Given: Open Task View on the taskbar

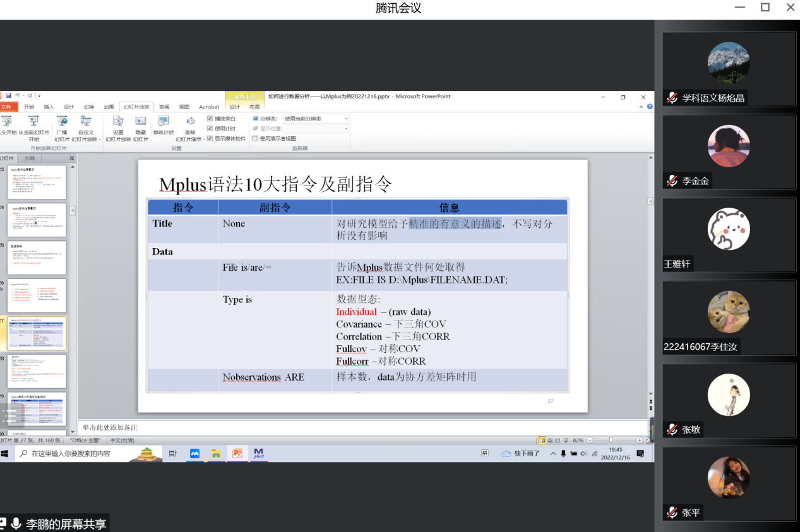Looking at the screenshot, I should tap(173, 453).
